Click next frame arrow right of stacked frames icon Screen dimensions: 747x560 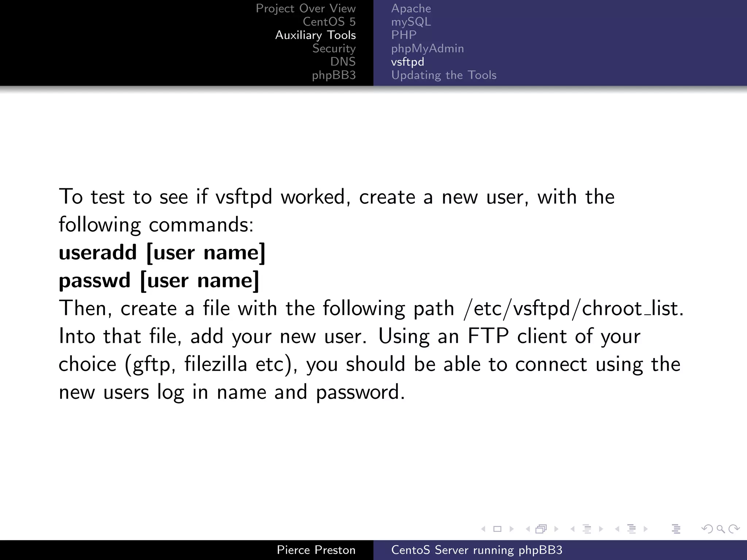pyautogui.click(x=556, y=529)
